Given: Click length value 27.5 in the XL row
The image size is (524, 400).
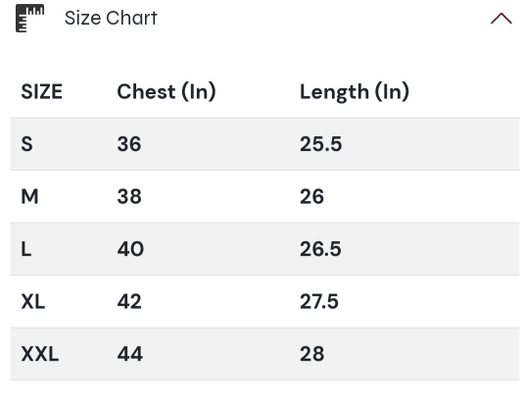Looking at the screenshot, I should (x=319, y=301).
